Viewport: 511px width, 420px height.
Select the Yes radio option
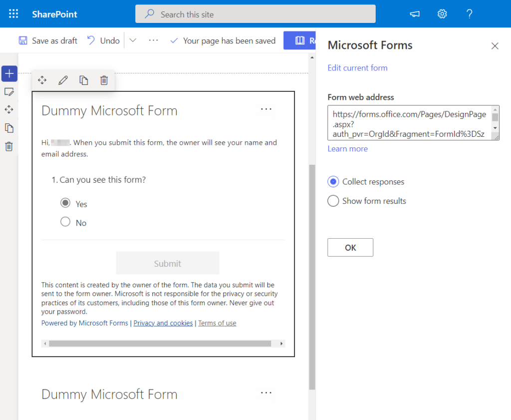65,203
